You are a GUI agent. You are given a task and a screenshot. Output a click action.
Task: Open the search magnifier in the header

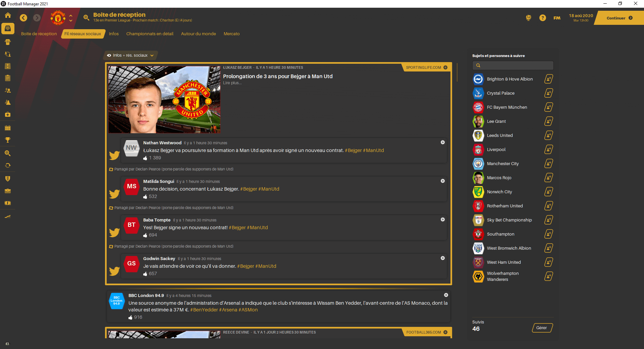86,17
